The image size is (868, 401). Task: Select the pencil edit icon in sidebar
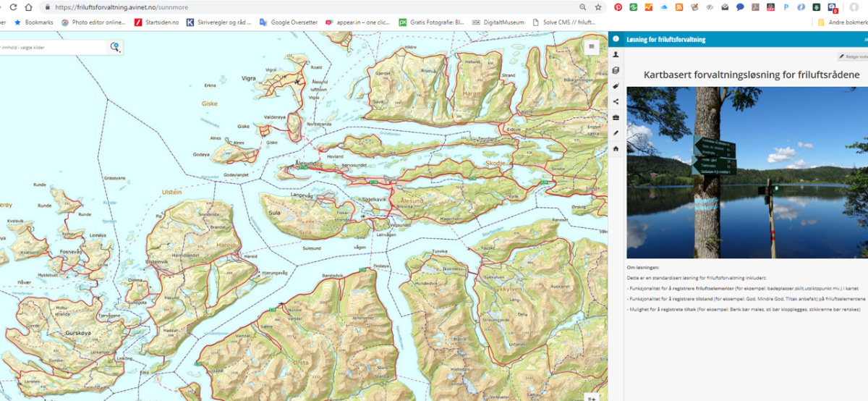[x=616, y=133]
